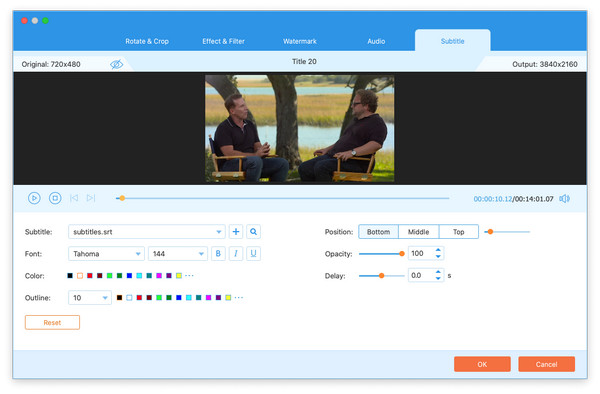Skip to the next frame
This screenshot has height=394, width=600.
pyautogui.click(x=91, y=198)
